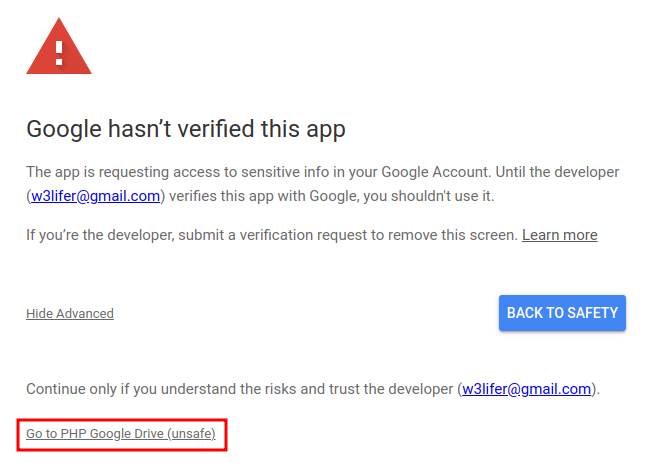Screen dimensions: 647x470
Task: Open the Learn more link
Action: pyautogui.click(x=559, y=235)
